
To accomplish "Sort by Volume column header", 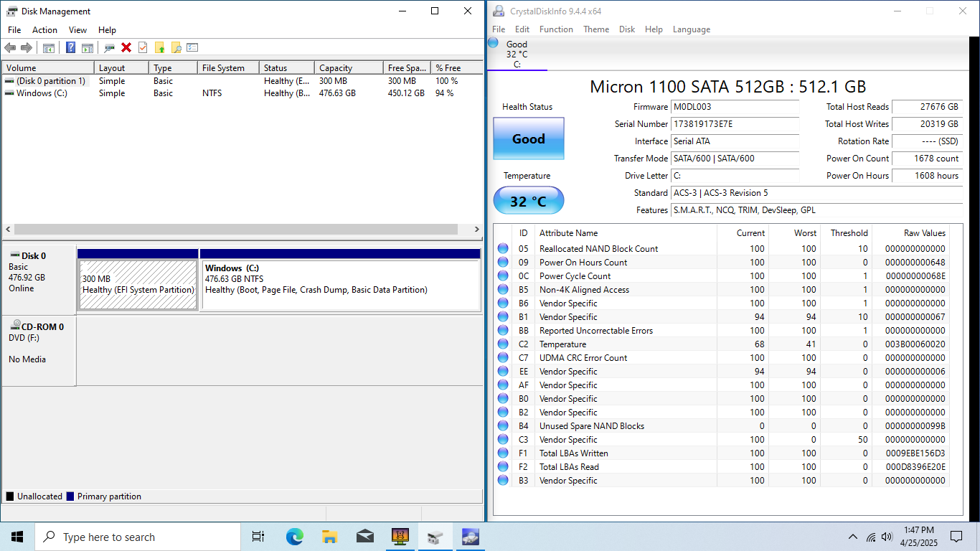I will pos(48,68).
